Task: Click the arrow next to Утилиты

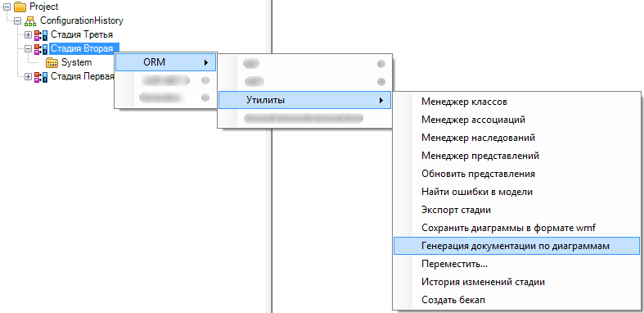Action: click(381, 100)
